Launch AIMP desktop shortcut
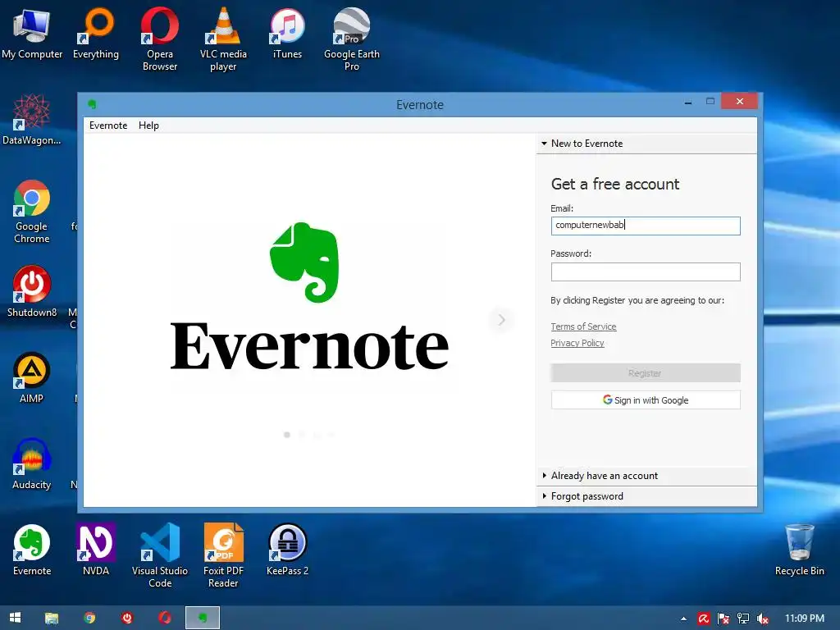This screenshot has height=630, width=840. 32,377
